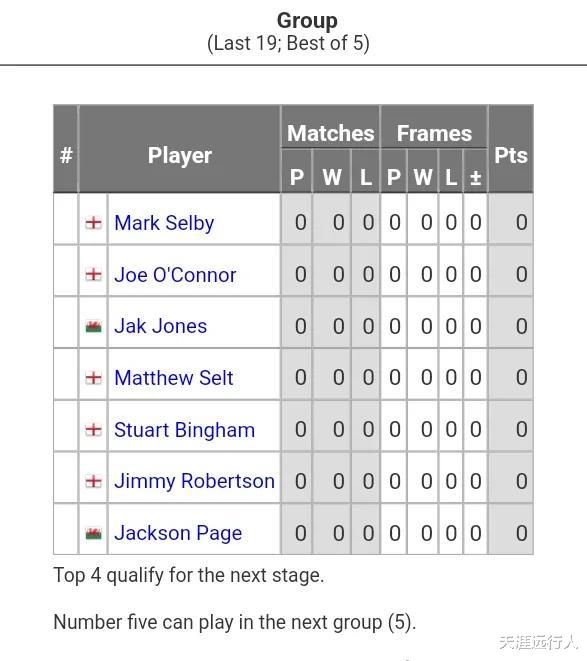Click the Matches header group
This screenshot has width=587, height=661.
(331, 133)
